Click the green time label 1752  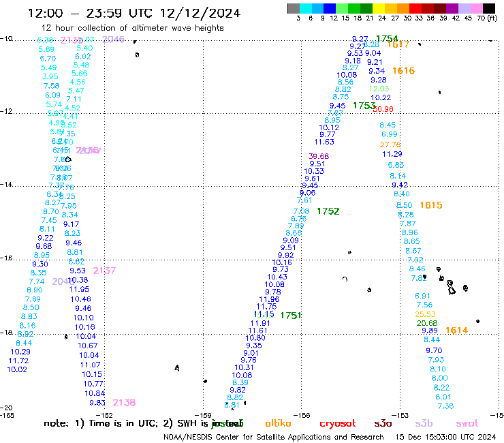click(x=328, y=211)
